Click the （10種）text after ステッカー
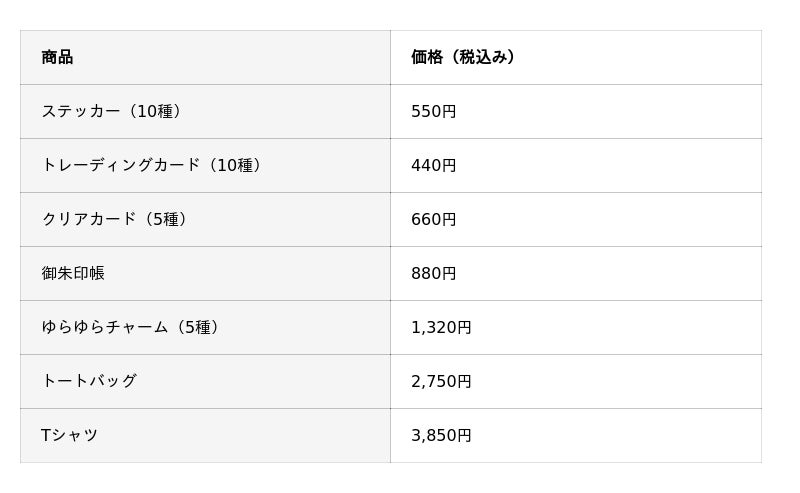The width and height of the screenshot is (800, 493). [x=155, y=111]
